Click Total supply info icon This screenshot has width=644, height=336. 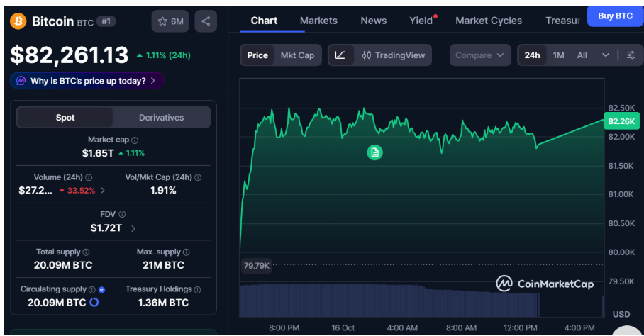86,252
